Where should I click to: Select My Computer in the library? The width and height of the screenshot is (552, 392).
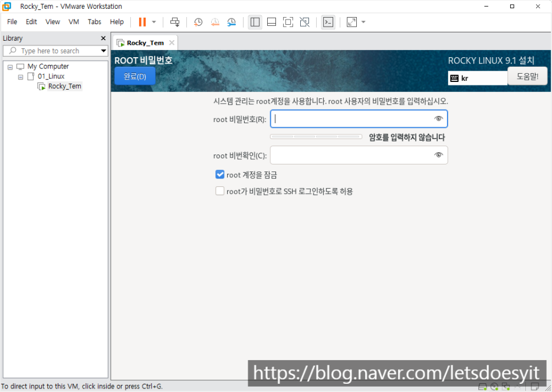pyautogui.click(x=48, y=66)
